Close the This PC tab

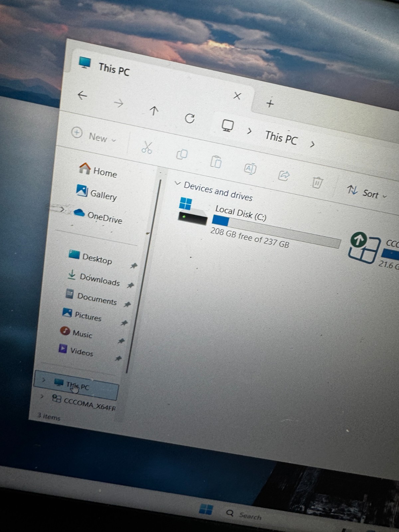tap(237, 96)
